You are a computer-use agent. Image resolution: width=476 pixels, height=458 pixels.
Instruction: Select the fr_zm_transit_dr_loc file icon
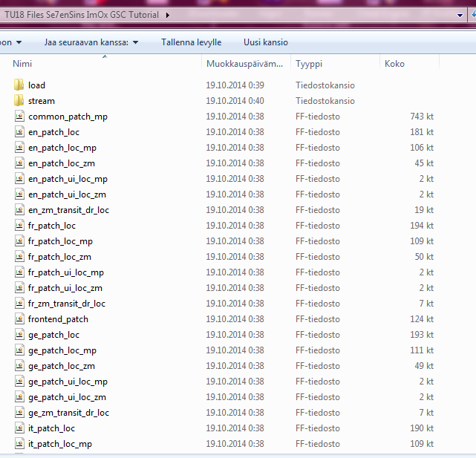tap(19, 303)
